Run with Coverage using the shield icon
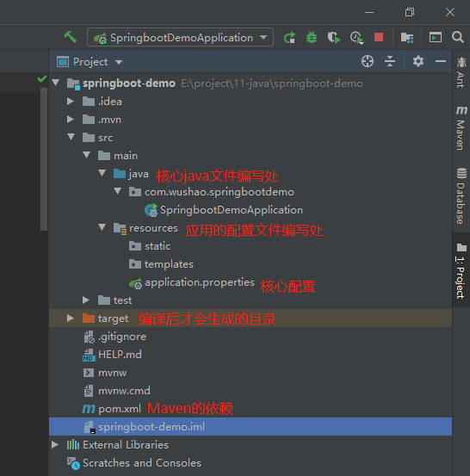Image resolution: width=470 pixels, height=476 pixels. pos(334,38)
